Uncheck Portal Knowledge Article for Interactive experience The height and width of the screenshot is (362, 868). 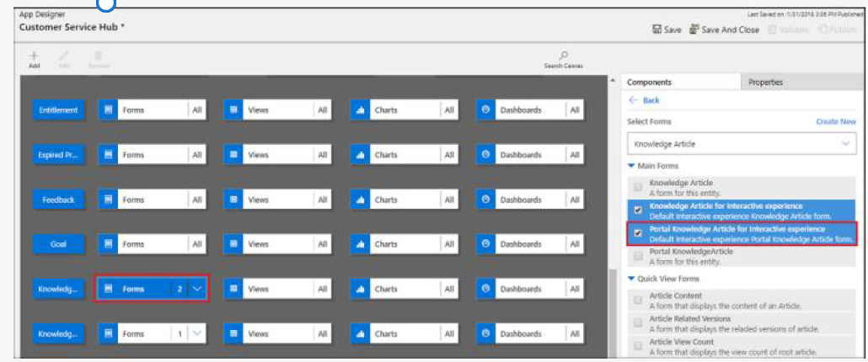click(638, 234)
